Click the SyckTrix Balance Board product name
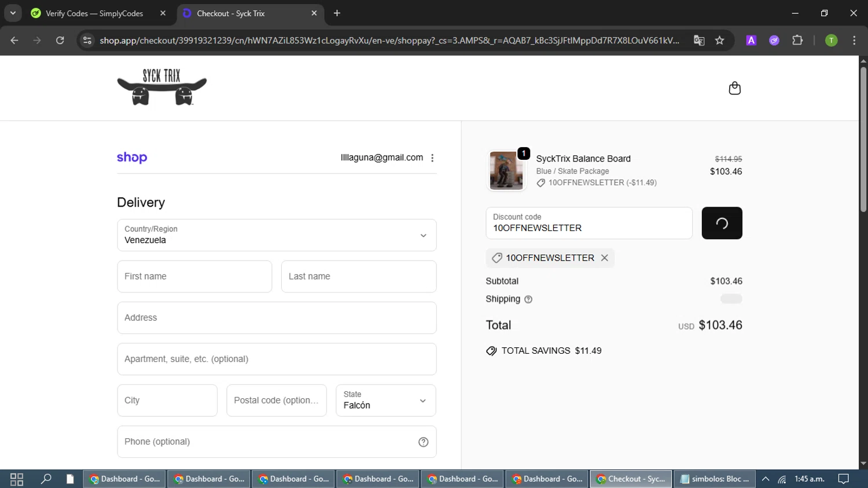 click(583, 159)
